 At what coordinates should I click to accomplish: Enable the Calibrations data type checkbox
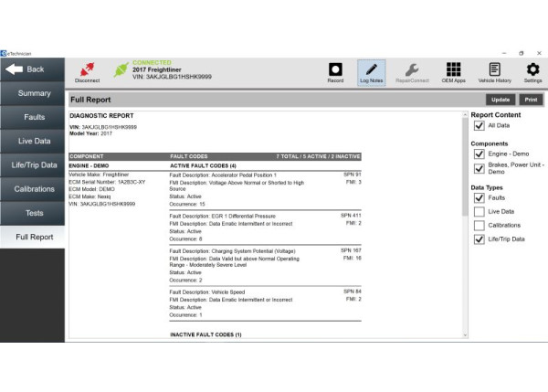(479, 226)
